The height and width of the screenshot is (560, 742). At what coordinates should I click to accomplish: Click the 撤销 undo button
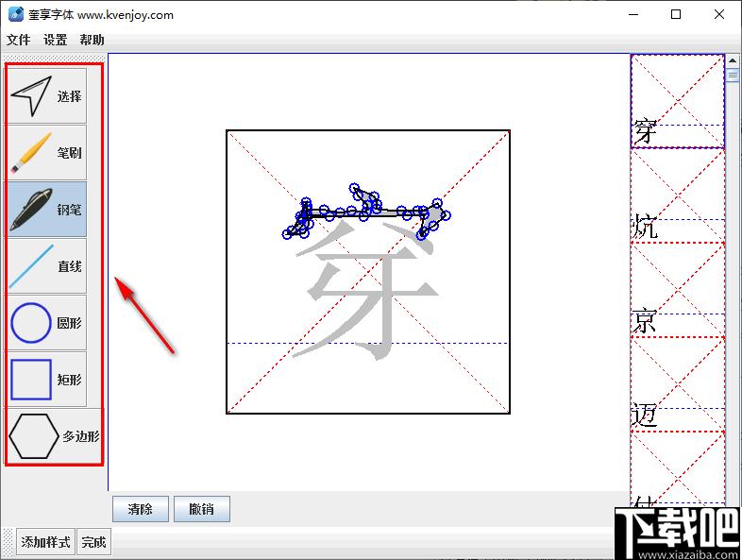(x=202, y=509)
